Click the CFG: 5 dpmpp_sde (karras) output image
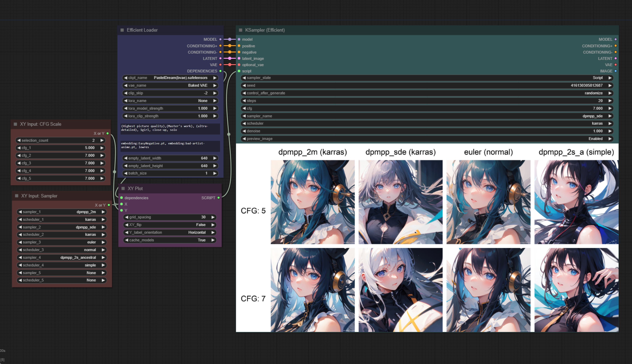Screen dimensions: 632x364 pyautogui.click(x=400, y=202)
